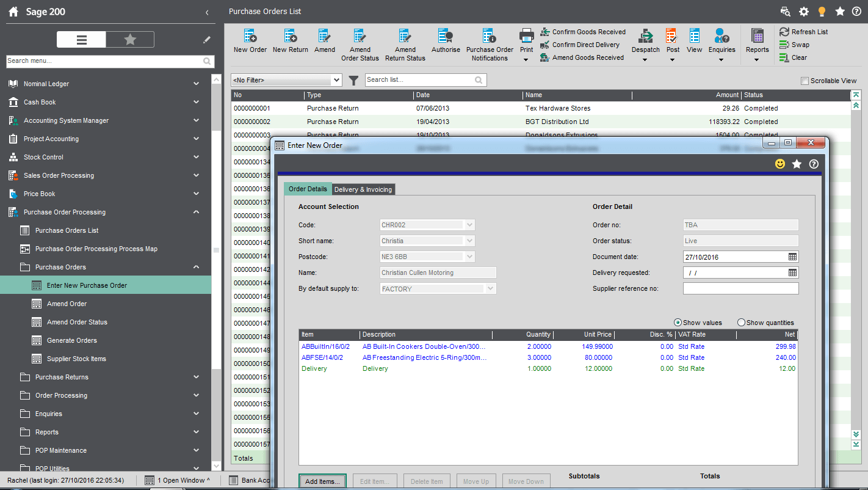The width and height of the screenshot is (868, 490).
Task: Select the ABFSE/14/0/2 order line
Action: tap(548, 357)
